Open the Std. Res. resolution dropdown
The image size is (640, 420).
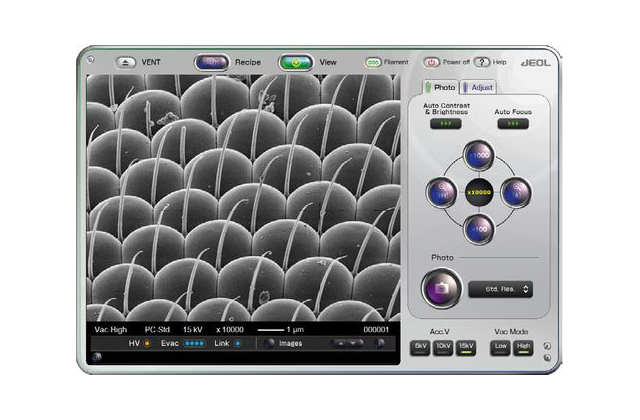[x=500, y=289]
